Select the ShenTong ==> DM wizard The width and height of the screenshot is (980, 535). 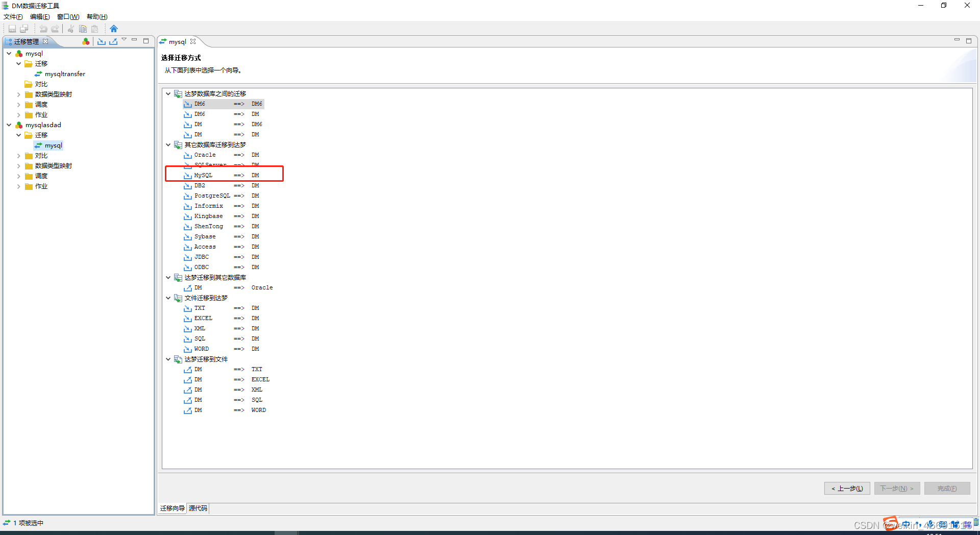222,227
